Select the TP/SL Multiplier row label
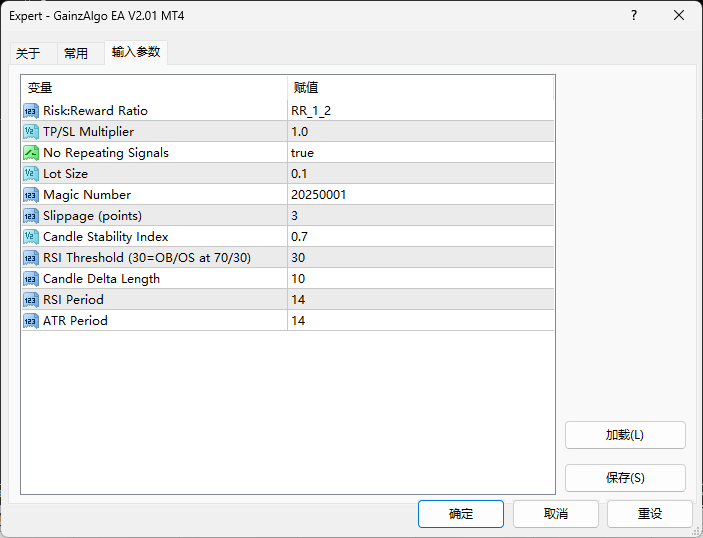This screenshot has width=703, height=538. [x=88, y=132]
